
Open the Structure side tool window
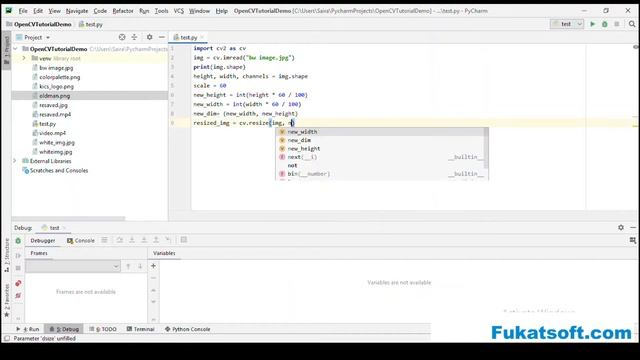pos(7,256)
